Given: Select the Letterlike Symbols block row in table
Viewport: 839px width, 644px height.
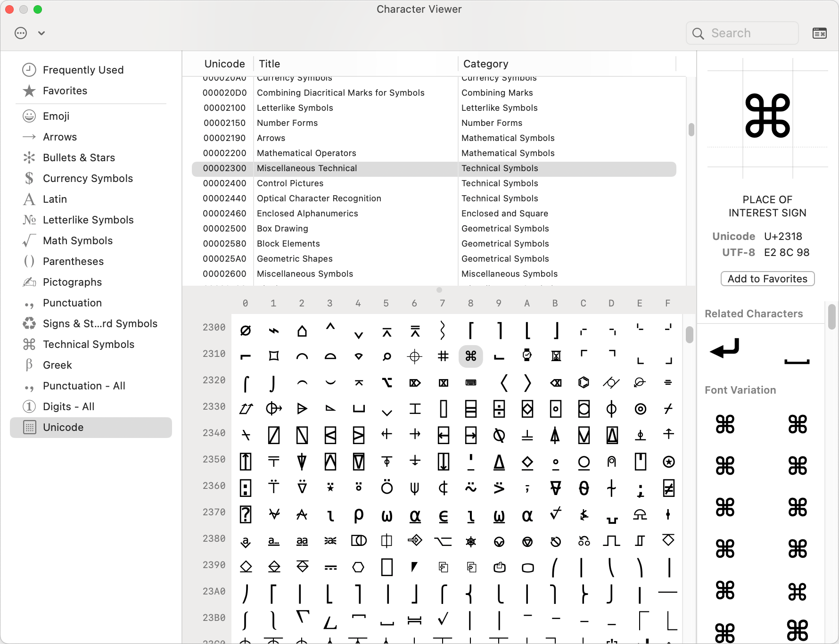Looking at the screenshot, I should [434, 108].
